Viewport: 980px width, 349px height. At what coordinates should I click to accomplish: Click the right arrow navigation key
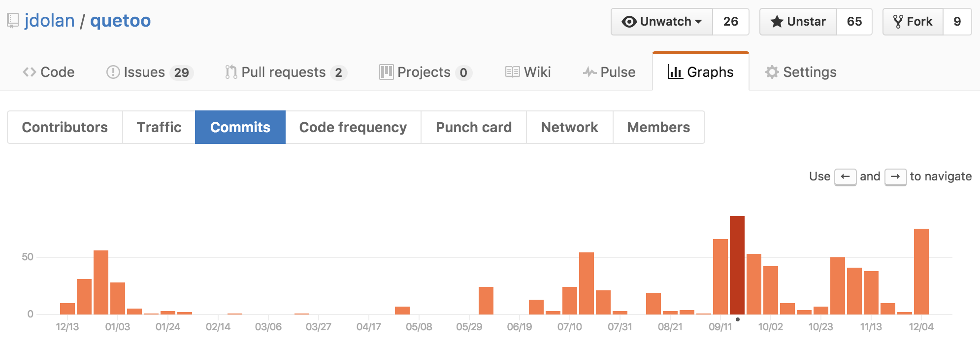pos(896,176)
